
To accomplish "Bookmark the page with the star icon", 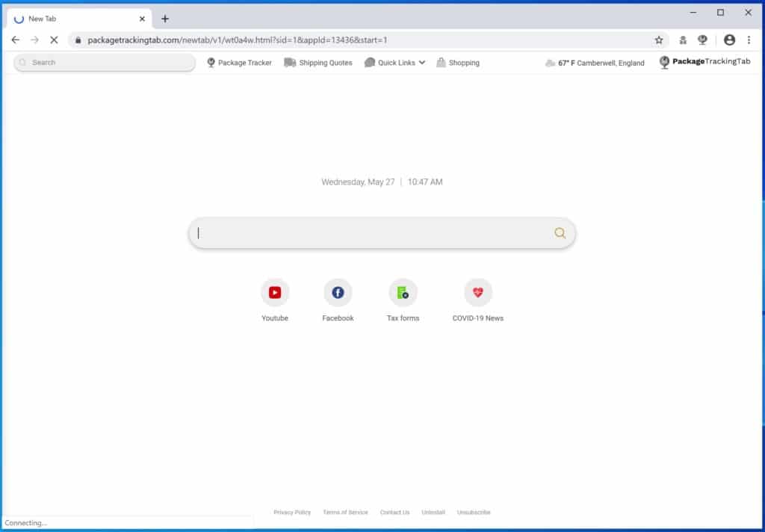I will point(657,40).
